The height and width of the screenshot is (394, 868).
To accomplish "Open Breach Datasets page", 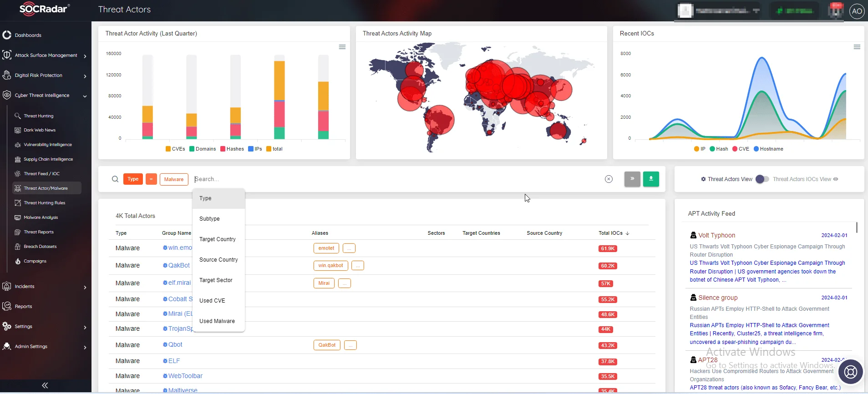I will tap(40, 247).
